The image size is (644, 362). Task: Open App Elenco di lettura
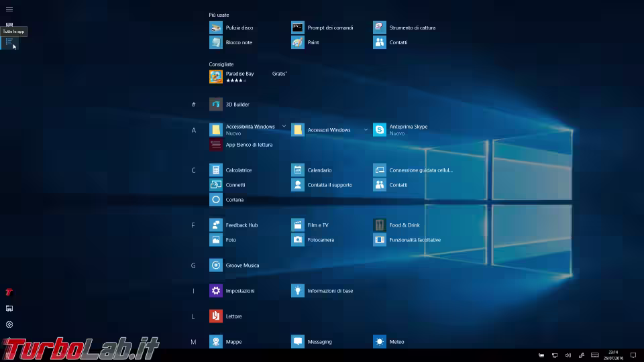coord(241,145)
